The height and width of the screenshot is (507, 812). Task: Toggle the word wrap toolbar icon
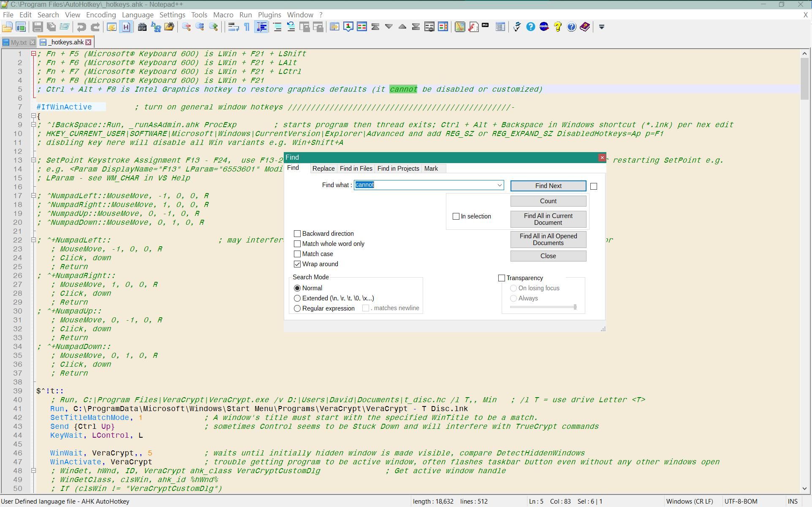[x=233, y=27]
